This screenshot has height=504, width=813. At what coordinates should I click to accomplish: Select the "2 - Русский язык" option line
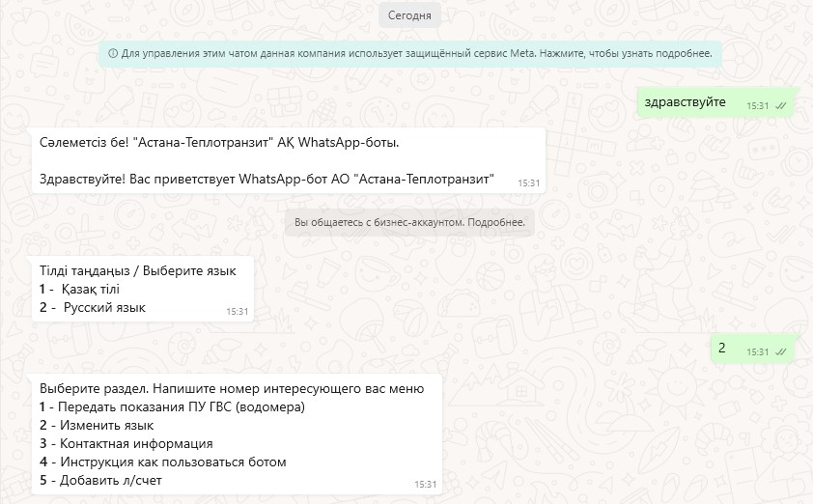(x=92, y=307)
